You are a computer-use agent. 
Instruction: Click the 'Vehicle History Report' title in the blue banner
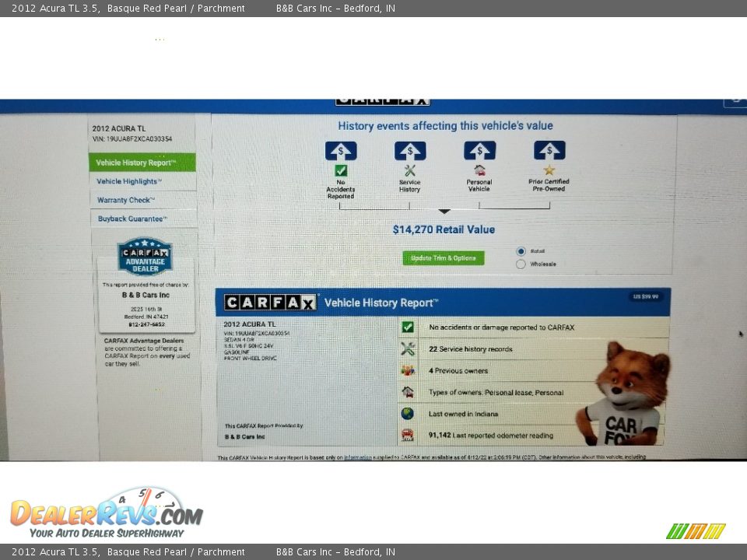tap(381, 303)
